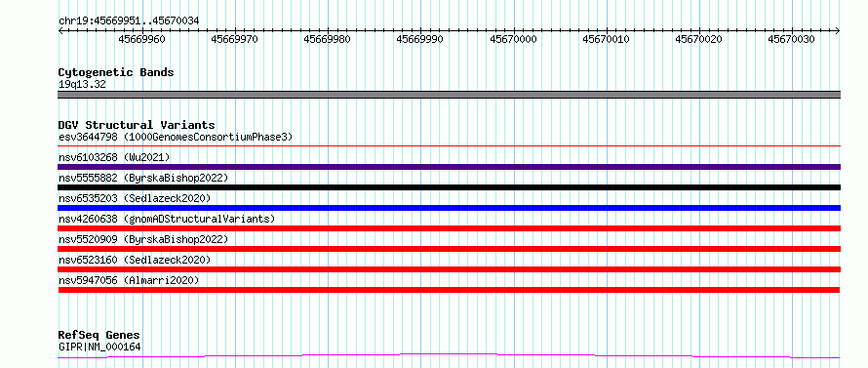Select the thin red esv3644798 variant line

(x=449, y=146)
